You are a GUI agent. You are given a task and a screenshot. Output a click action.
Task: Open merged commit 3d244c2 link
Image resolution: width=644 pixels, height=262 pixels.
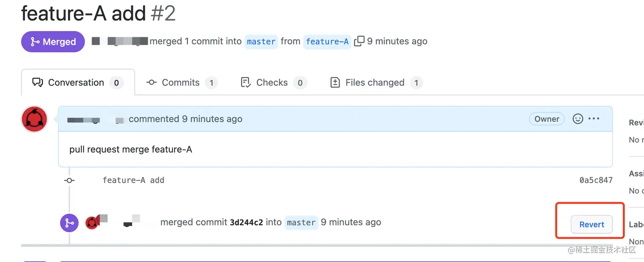(x=246, y=222)
